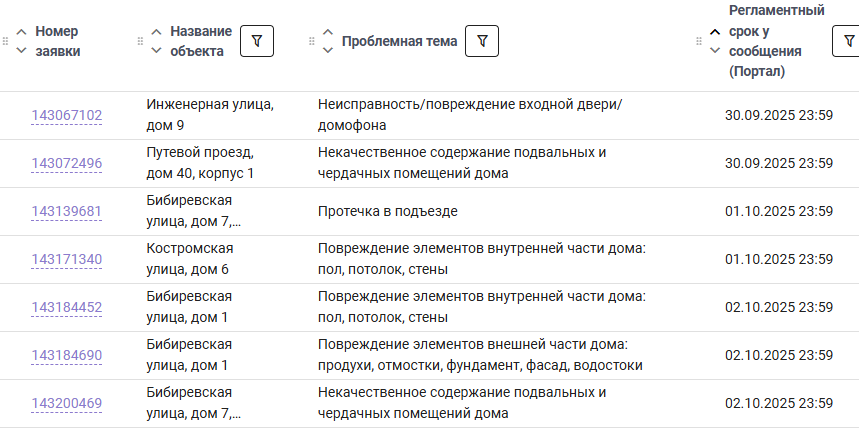Open request 143184690

click(67, 356)
